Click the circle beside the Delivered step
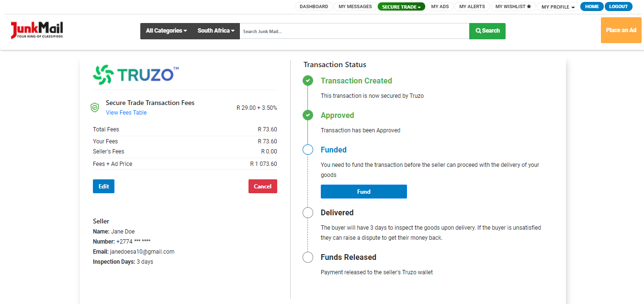Image resolution: width=644 pixels, height=304 pixels. point(308,212)
